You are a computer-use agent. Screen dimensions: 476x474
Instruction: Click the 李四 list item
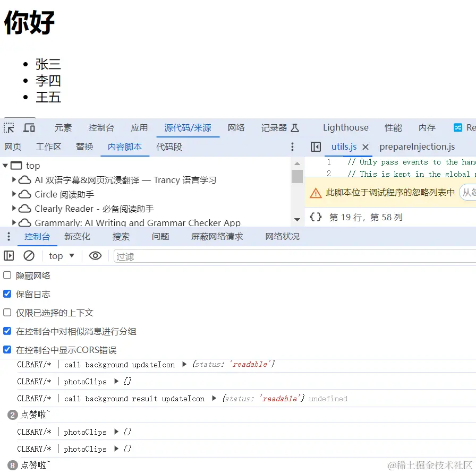[48, 81]
